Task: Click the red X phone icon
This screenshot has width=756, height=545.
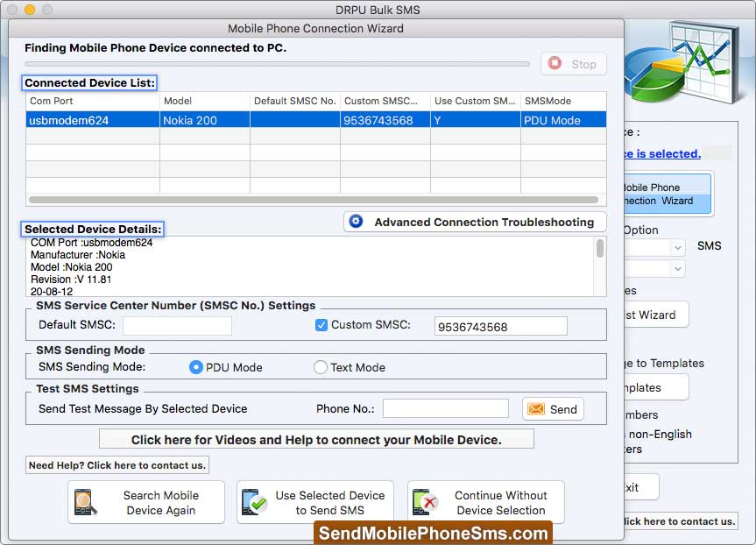Action: pos(425,503)
